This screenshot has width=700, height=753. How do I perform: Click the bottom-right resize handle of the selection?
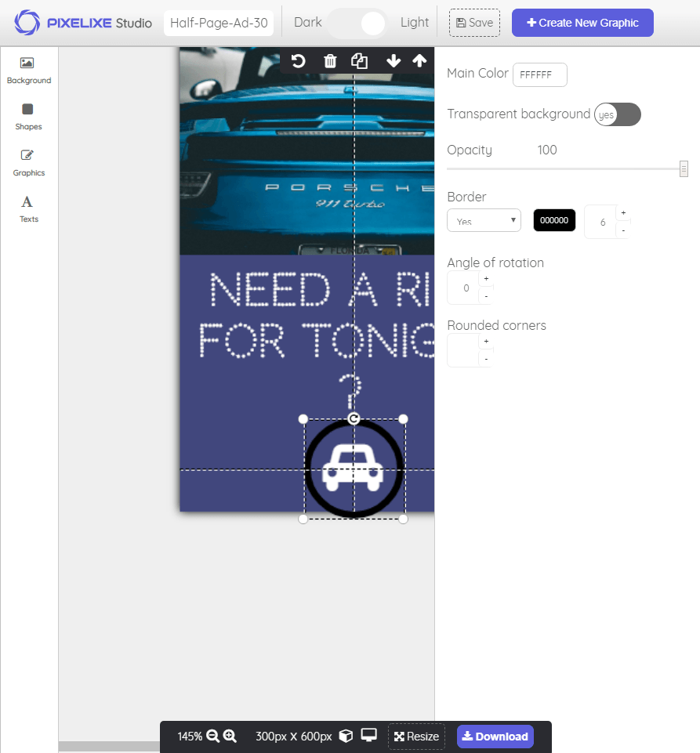[403, 519]
